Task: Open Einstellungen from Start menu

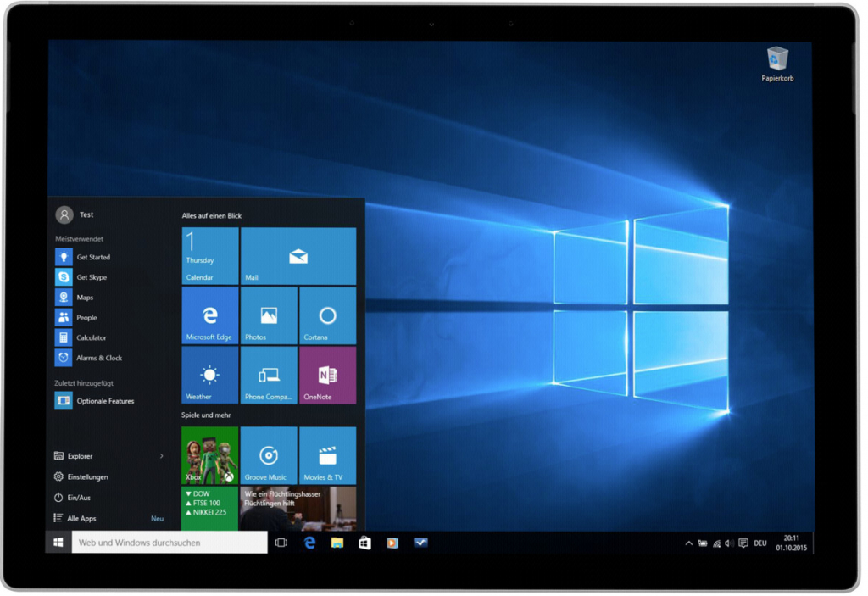Action: click(87, 477)
